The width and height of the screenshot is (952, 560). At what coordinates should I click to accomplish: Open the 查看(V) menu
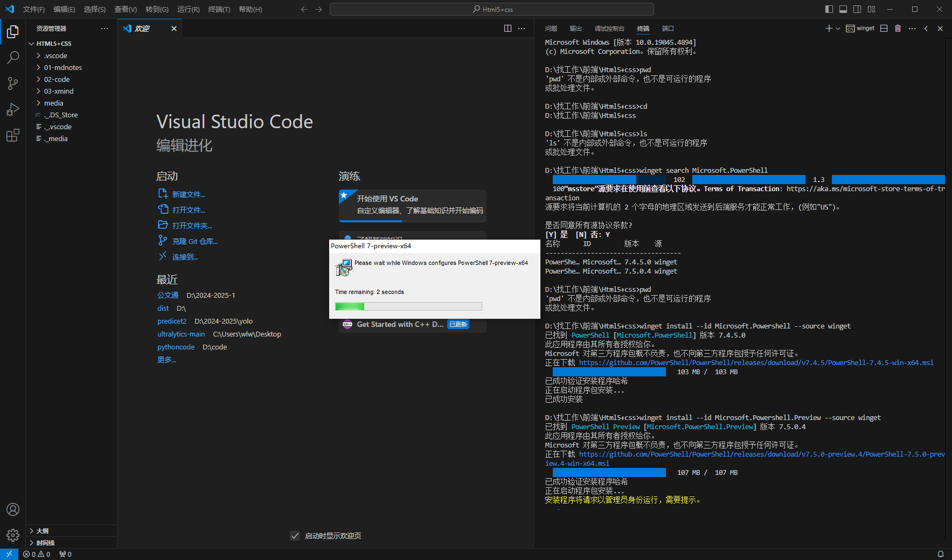(126, 9)
